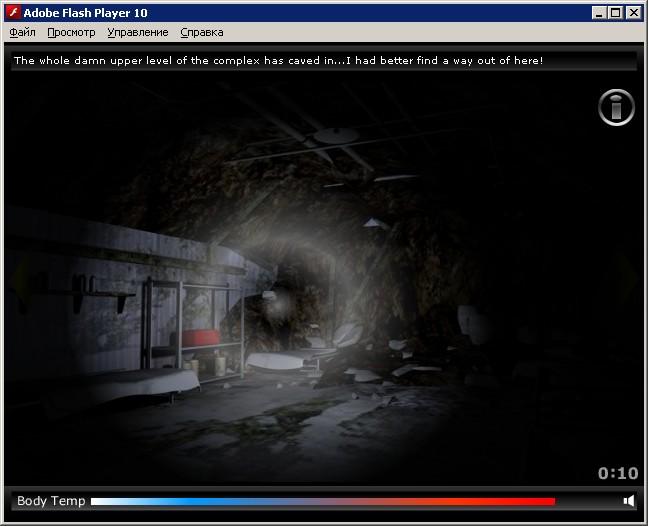The width and height of the screenshot is (648, 526).
Task: Click the Body Temp gradient bar
Action: [x=322, y=501]
